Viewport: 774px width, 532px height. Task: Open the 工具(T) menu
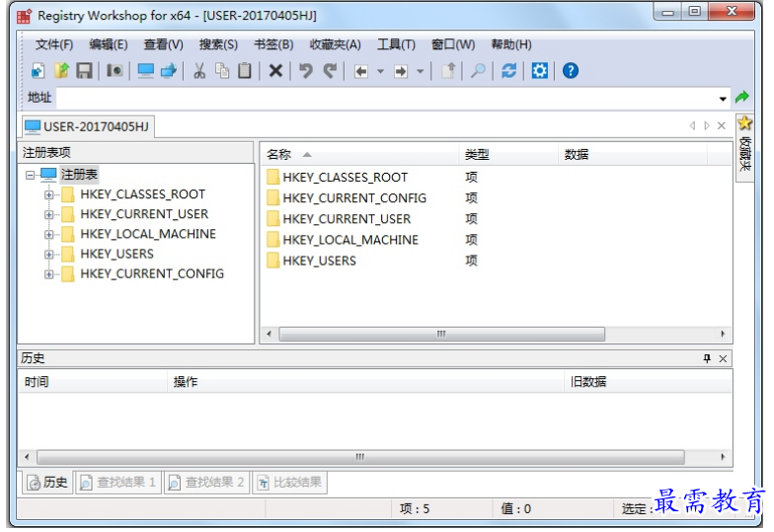click(397, 44)
